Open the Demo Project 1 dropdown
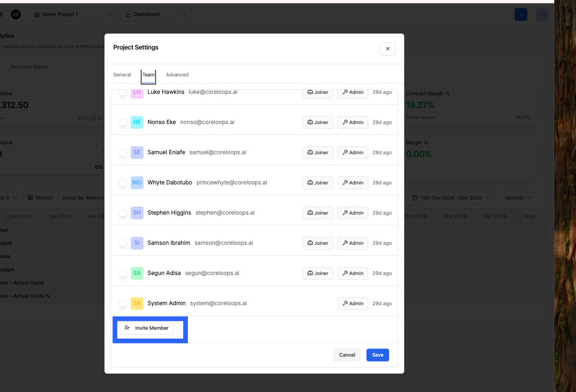This screenshot has height=392, width=576. [73, 15]
